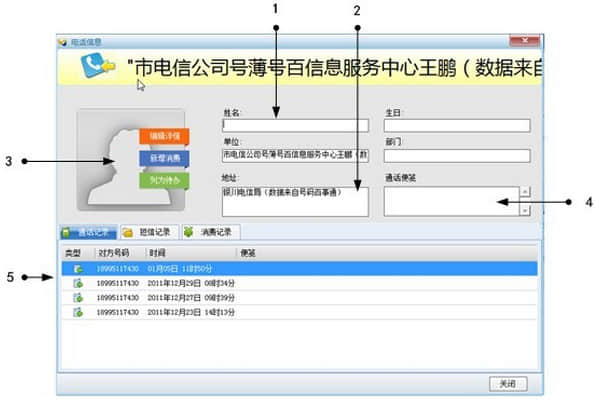
Task: Click the 便签 column header
Action: (387, 253)
